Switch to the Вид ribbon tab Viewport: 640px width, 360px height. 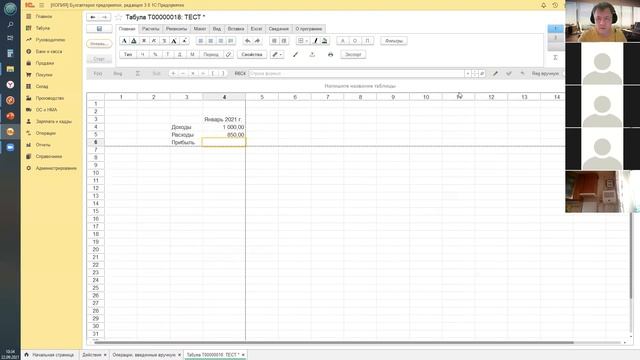point(217,29)
